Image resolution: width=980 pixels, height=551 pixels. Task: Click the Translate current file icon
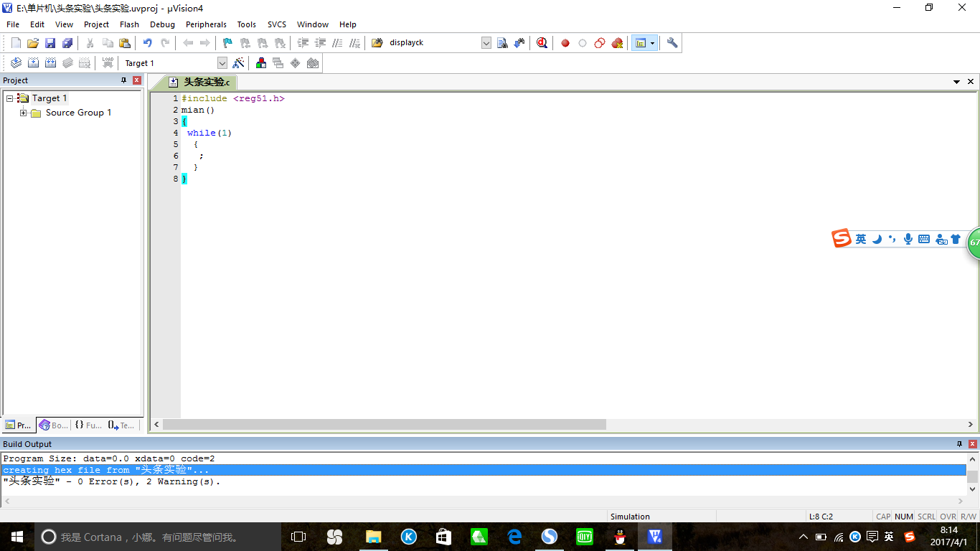pyautogui.click(x=16, y=63)
